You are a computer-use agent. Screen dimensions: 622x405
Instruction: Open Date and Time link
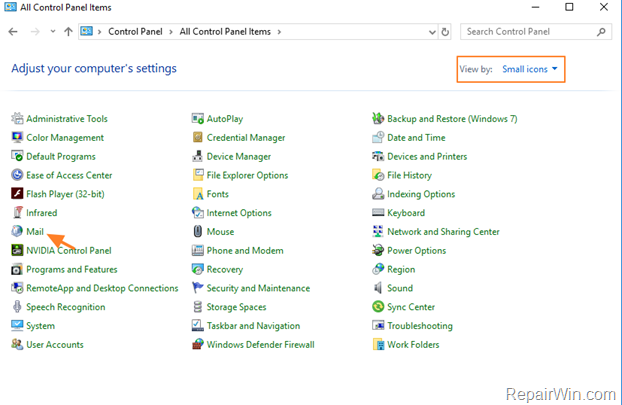click(x=416, y=138)
